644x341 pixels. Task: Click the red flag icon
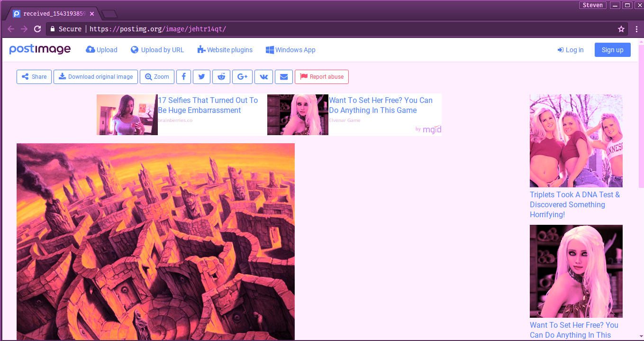pyautogui.click(x=304, y=77)
